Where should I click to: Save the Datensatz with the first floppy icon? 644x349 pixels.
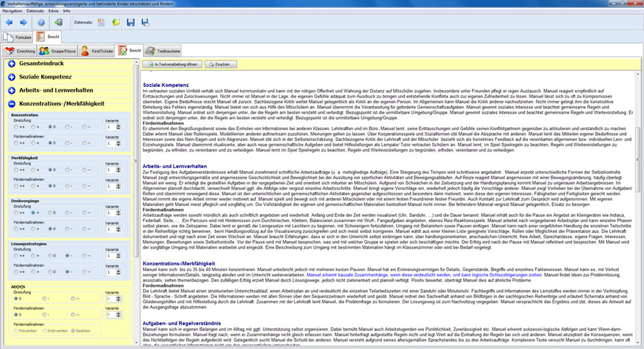[x=131, y=23]
